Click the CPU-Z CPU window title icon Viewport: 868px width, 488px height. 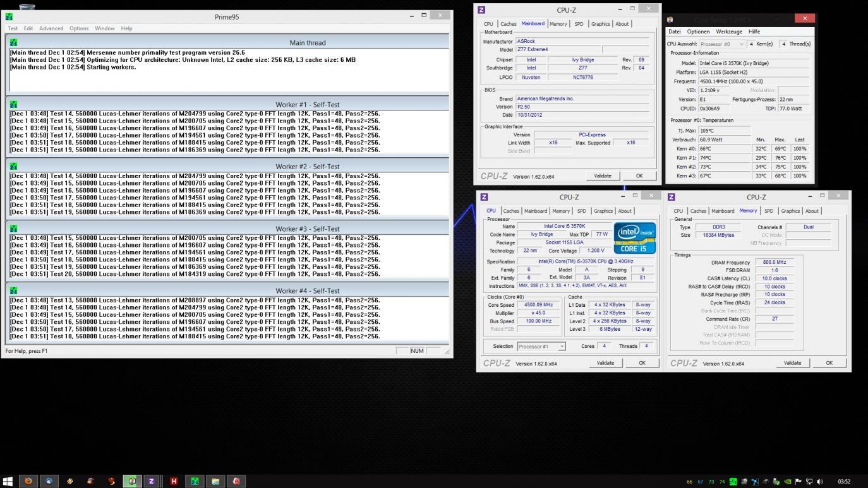point(484,196)
